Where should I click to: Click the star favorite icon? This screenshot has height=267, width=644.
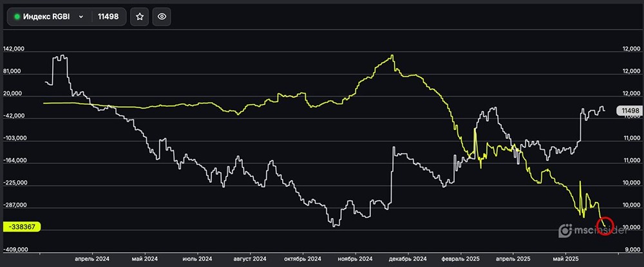139,17
